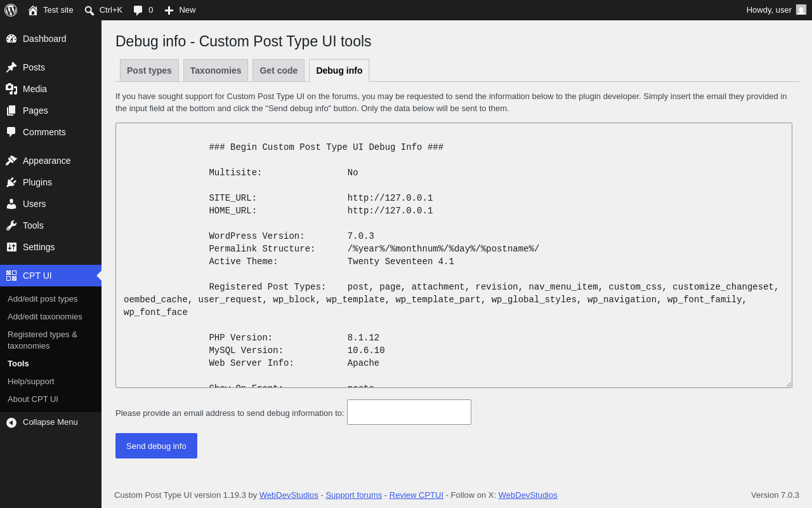The height and width of the screenshot is (508, 812).
Task: Open Add/edit taxonomies submenu
Action: pyautogui.click(x=45, y=317)
